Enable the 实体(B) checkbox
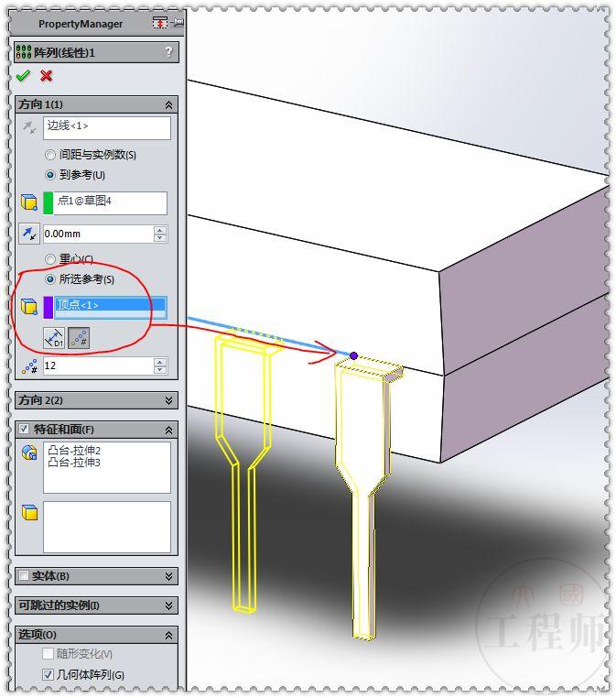This screenshot has width=616, height=698. [24, 575]
